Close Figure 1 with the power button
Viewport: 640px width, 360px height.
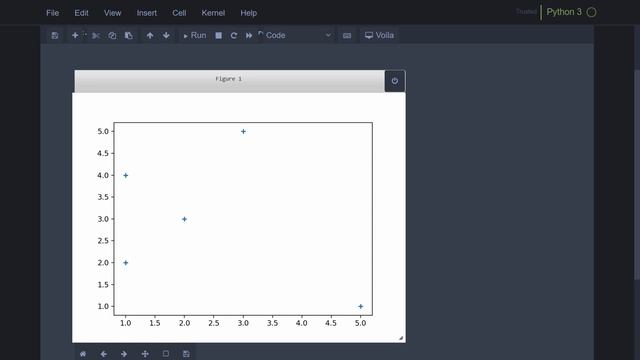tap(395, 81)
